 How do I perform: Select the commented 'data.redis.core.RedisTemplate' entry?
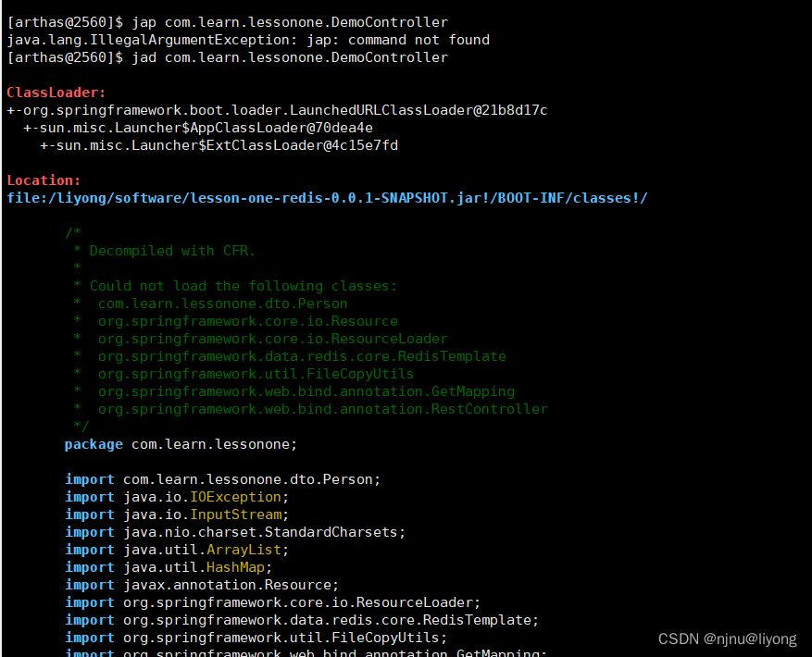[302, 356]
